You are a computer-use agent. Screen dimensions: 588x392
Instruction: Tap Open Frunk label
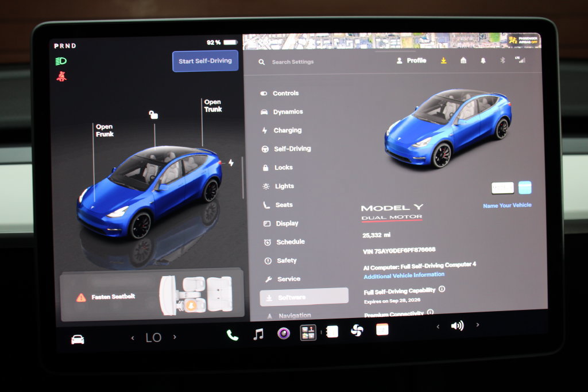coord(105,130)
